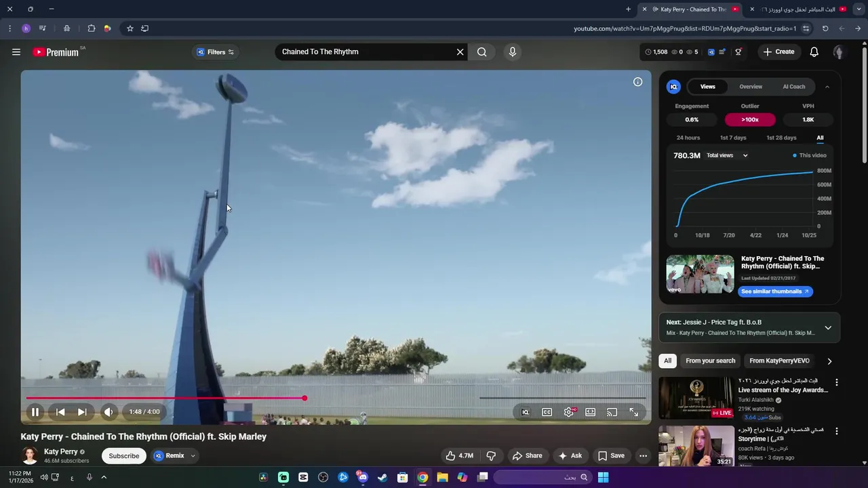Open the vidIQ Filters button
The width and height of the screenshot is (868, 488).
pos(215,52)
